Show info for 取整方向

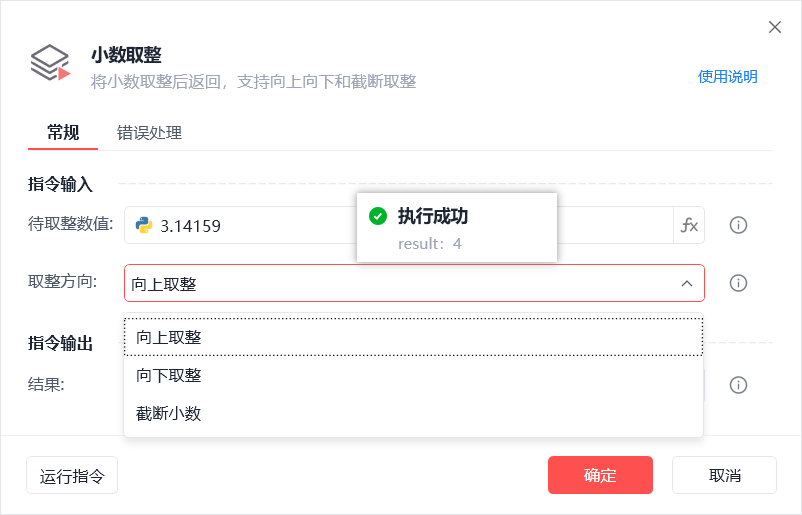[738, 283]
